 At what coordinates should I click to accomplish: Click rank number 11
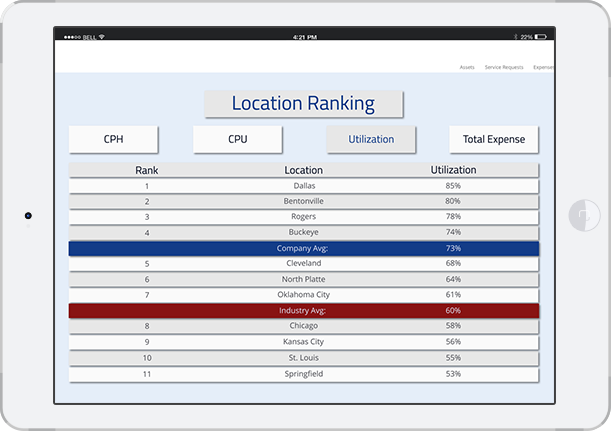click(x=147, y=374)
